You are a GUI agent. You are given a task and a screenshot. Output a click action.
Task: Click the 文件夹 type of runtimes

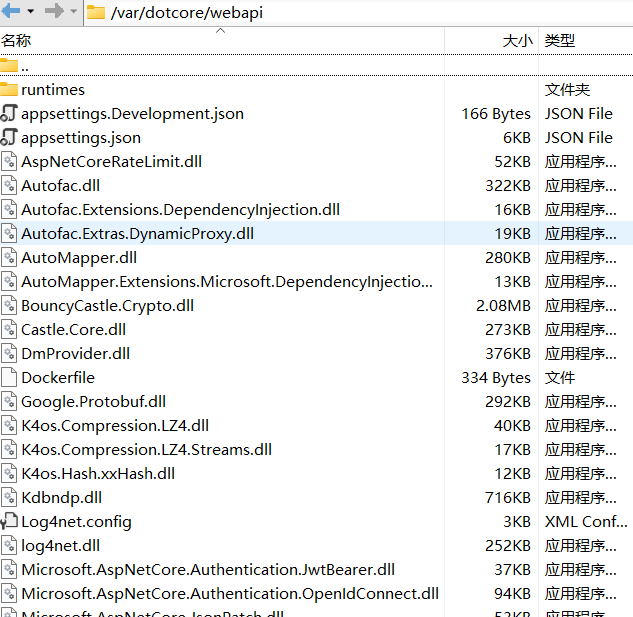click(567, 90)
